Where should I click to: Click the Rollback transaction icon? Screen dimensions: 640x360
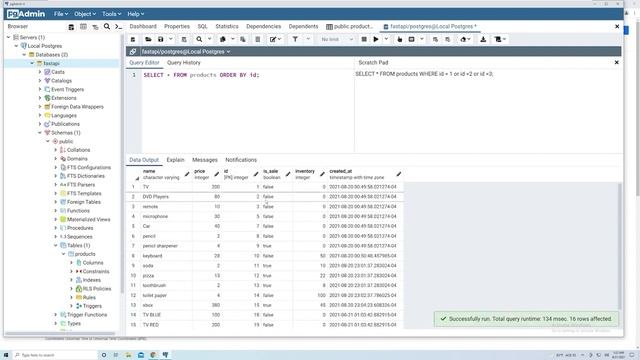tap(447, 39)
